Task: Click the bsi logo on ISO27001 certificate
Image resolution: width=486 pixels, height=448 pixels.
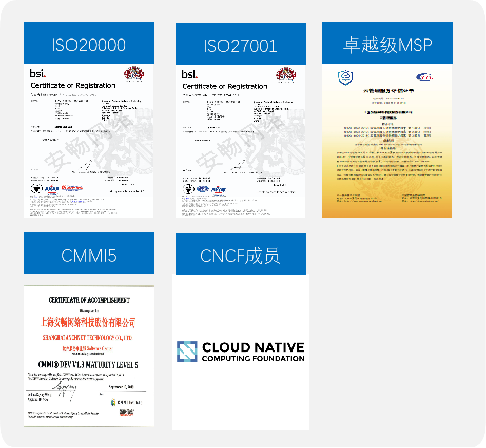Action: (x=190, y=74)
